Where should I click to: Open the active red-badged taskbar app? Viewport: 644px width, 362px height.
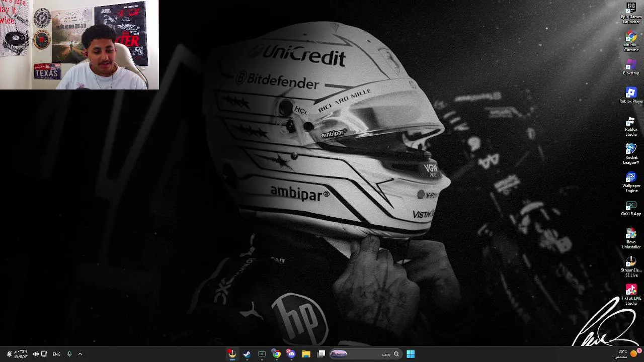click(232, 354)
